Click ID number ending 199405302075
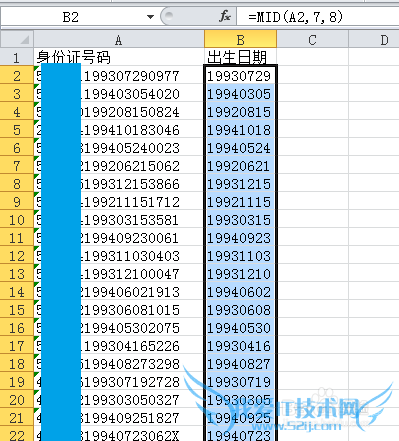Screen dimensions: 399x441 coord(119,327)
